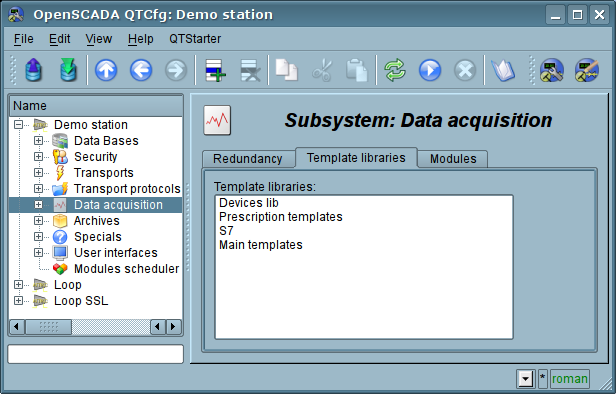616x394 pixels.
Task: Expand the Data acquisition tree node
Action: tap(38, 205)
